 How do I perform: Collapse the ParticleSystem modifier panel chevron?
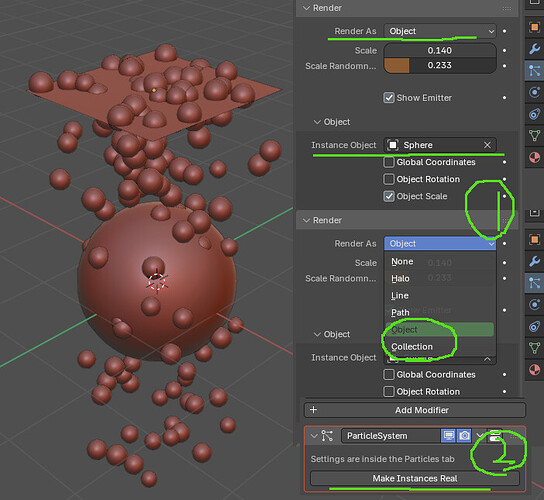[x=314, y=435]
